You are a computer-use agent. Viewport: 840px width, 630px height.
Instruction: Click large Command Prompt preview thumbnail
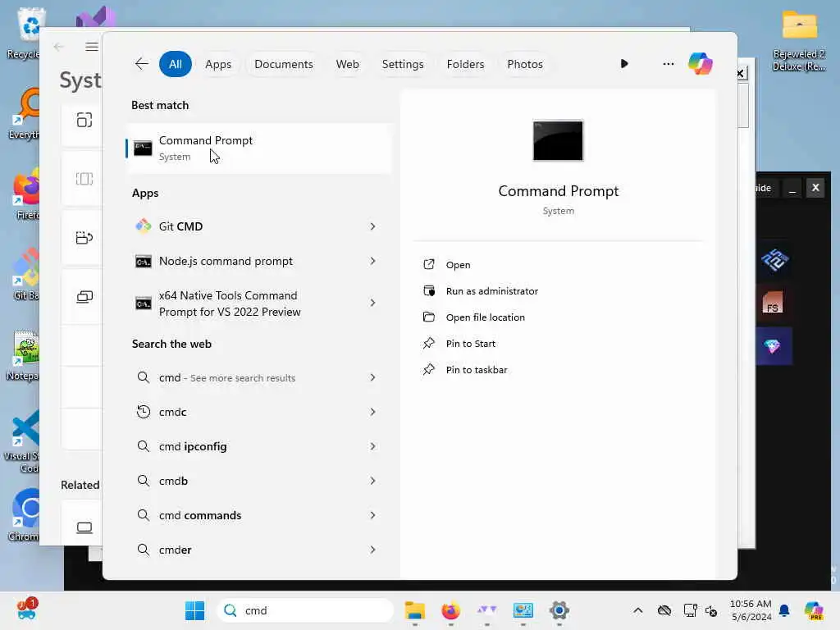coord(558,140)
